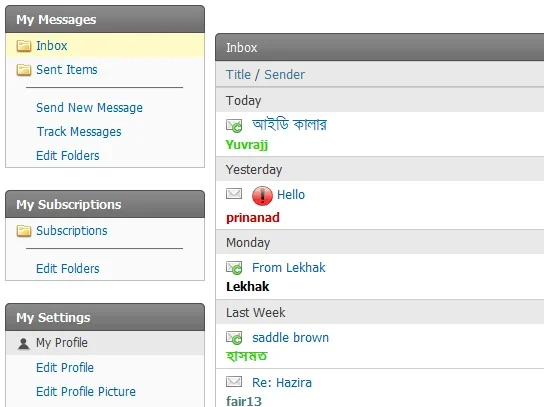Go to Edit Profile Picture

(x=86, y=391)
